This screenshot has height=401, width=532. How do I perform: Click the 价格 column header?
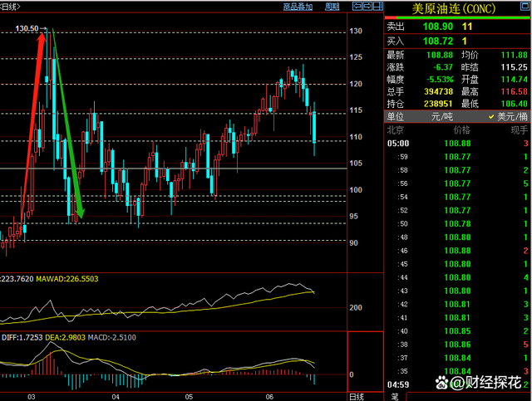click(462, 130)
